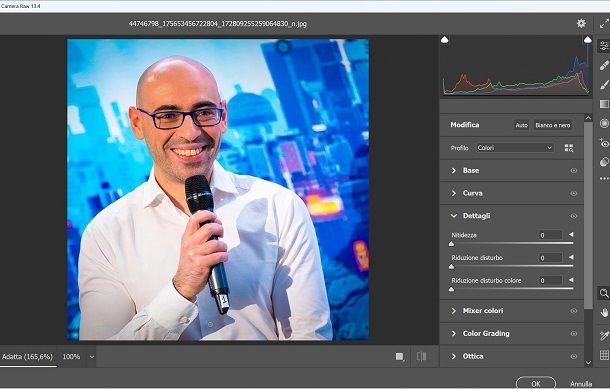Screen dimensions: 610x389
Task: Click the Nitidezza slider handle
Action: click(x=451, y=244)
